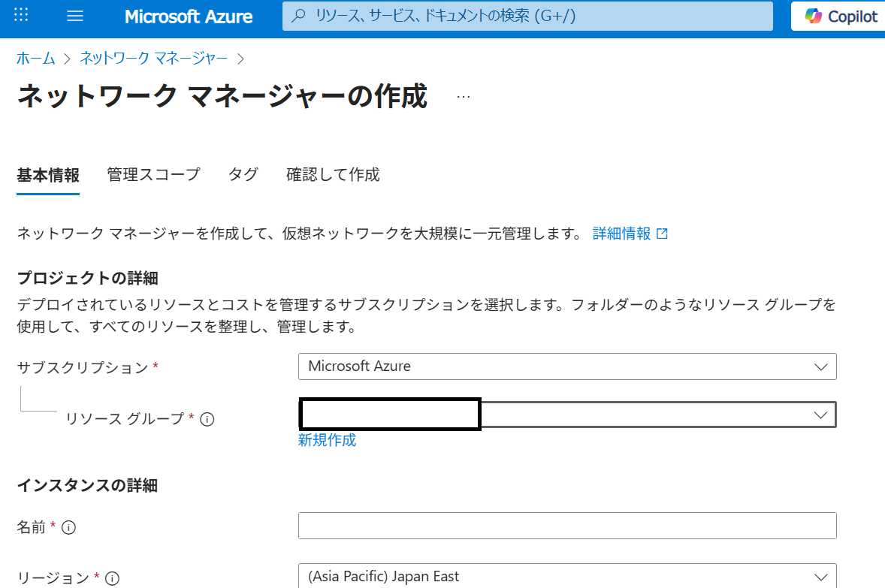Viewport: 885px width, 588px height.
Task: Switch to the 管理スコープ tab
Action: pos(153,175)
